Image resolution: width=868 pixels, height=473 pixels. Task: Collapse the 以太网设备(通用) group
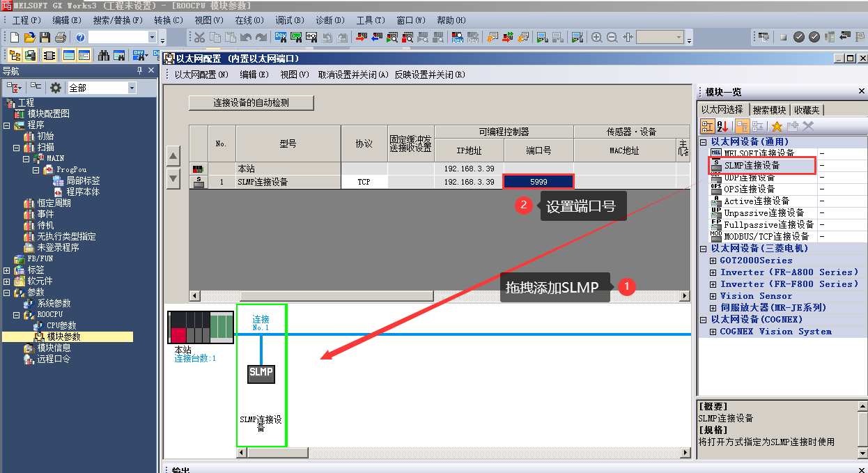[x=703, y=142]
